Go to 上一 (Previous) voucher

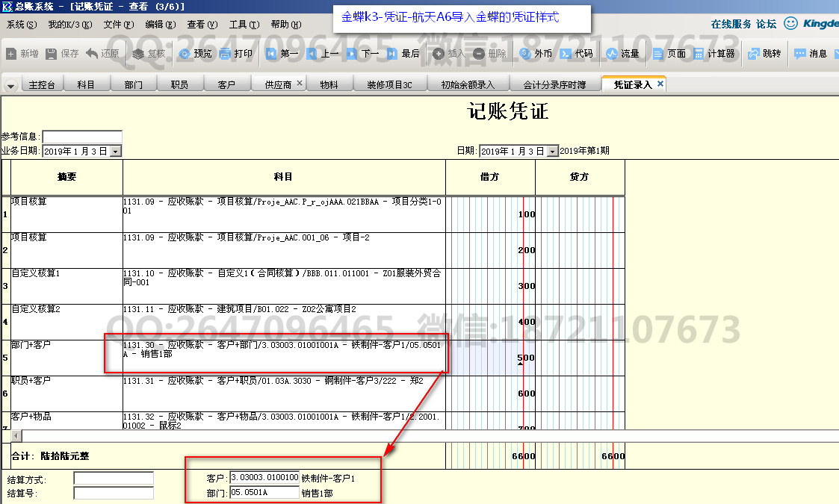[321, 54]
